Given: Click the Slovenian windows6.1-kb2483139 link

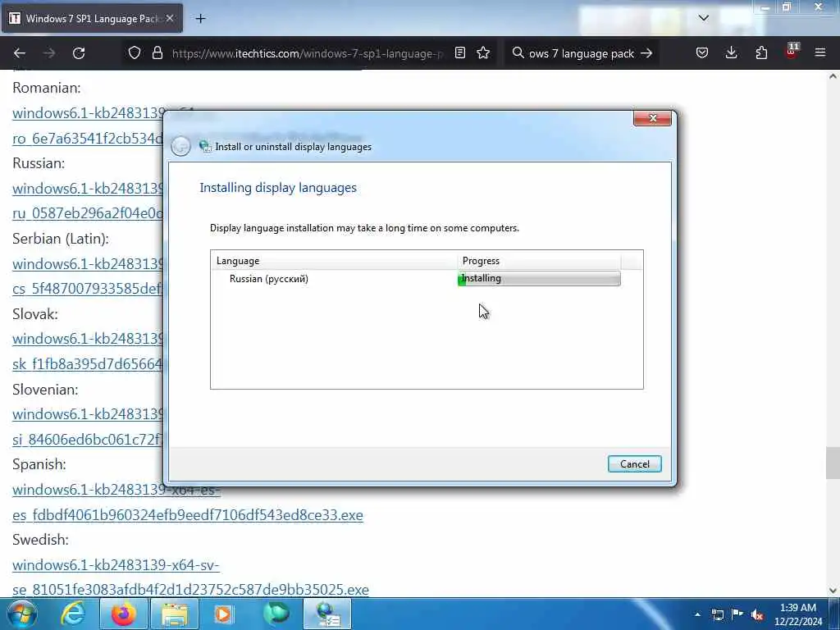Looking at the screenshot, I should pos(89,414).
